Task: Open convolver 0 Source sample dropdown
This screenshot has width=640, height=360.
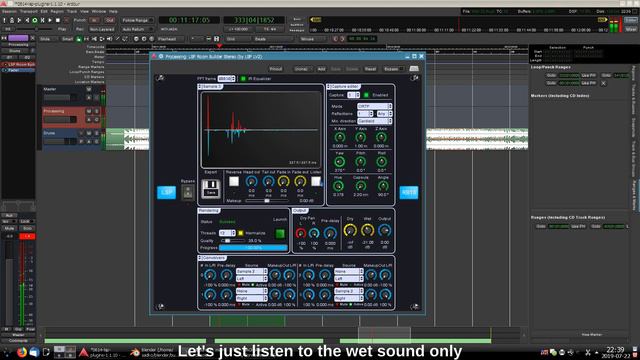Action: click(251, 271)
